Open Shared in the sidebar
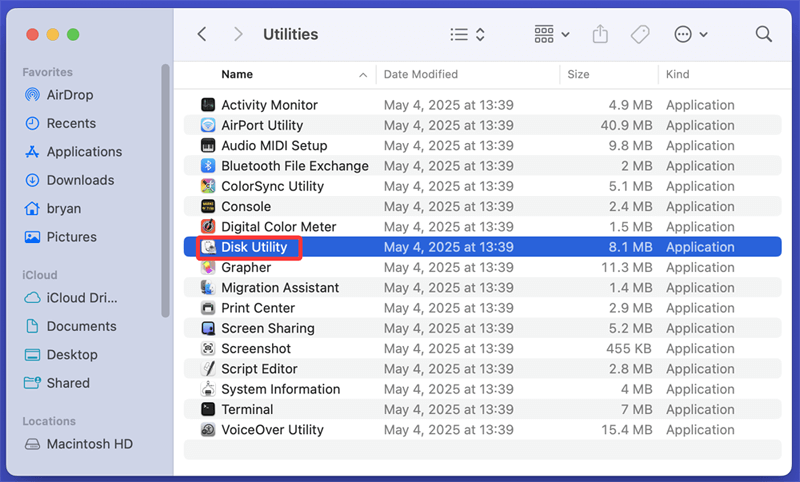The width and height of the screenshot is (800, 482). [57, 383]
